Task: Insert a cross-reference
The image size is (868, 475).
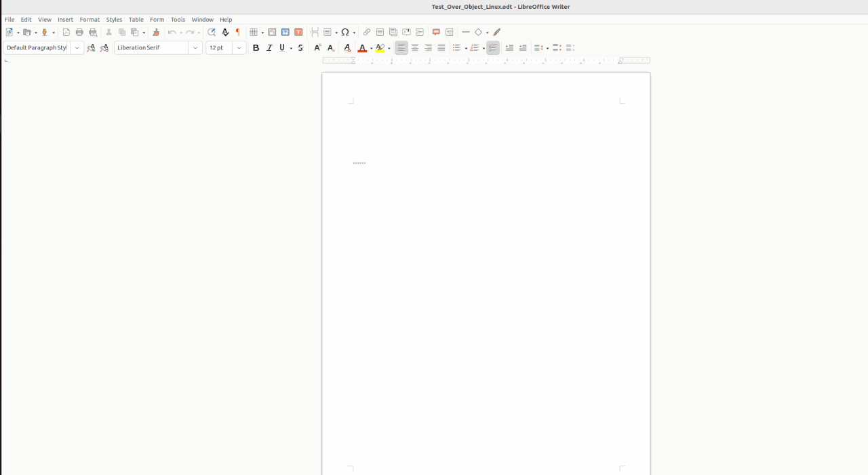Action: point(420,32)
